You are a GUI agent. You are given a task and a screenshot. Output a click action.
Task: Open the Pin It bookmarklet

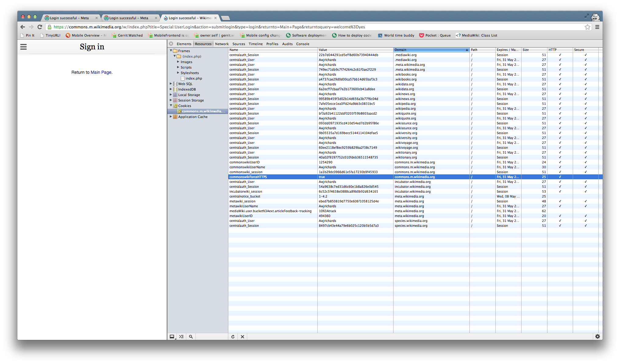pos(27,35)
